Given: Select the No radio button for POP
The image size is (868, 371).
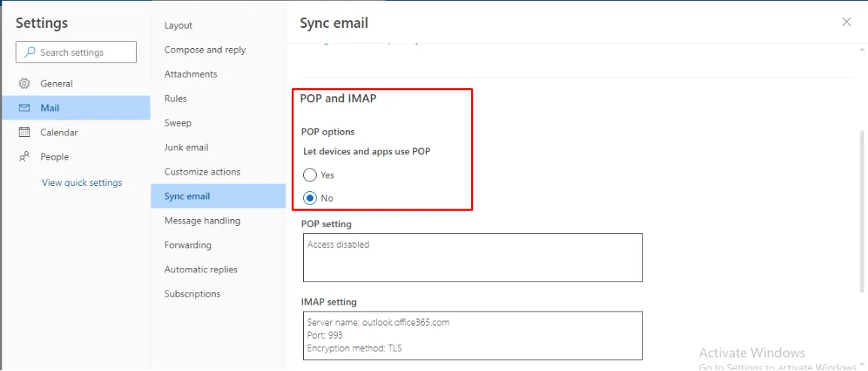Looking at the screenshot, I should [x=310, y=198].
